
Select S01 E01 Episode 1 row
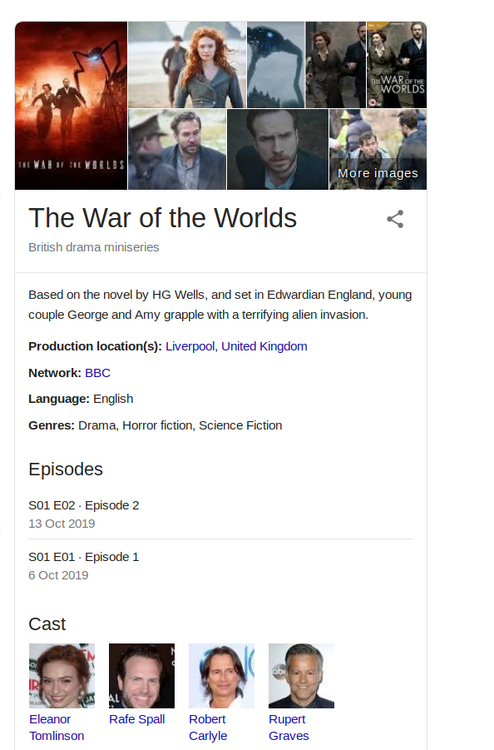pos(220,566)
